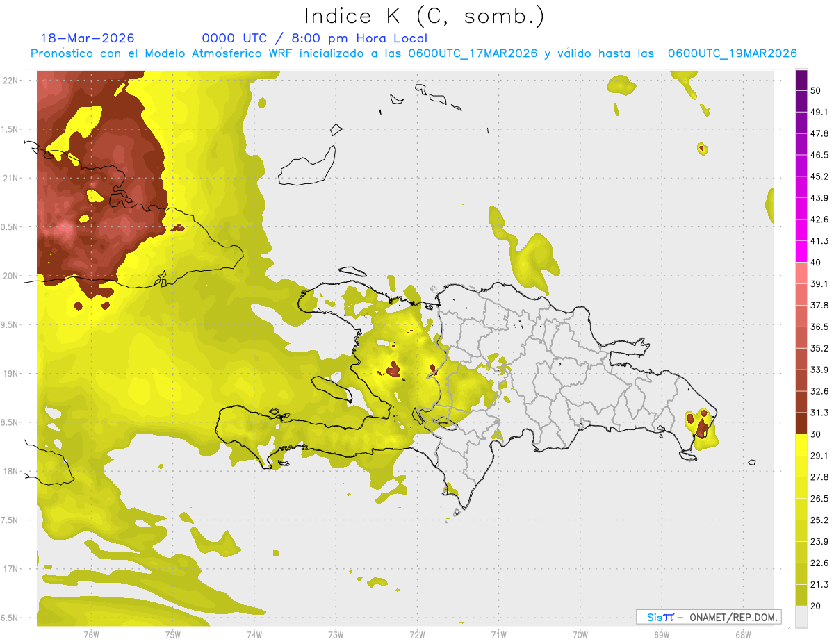
Task: Select the date text "18-Mar-2026"
Action: pos(88,38)
